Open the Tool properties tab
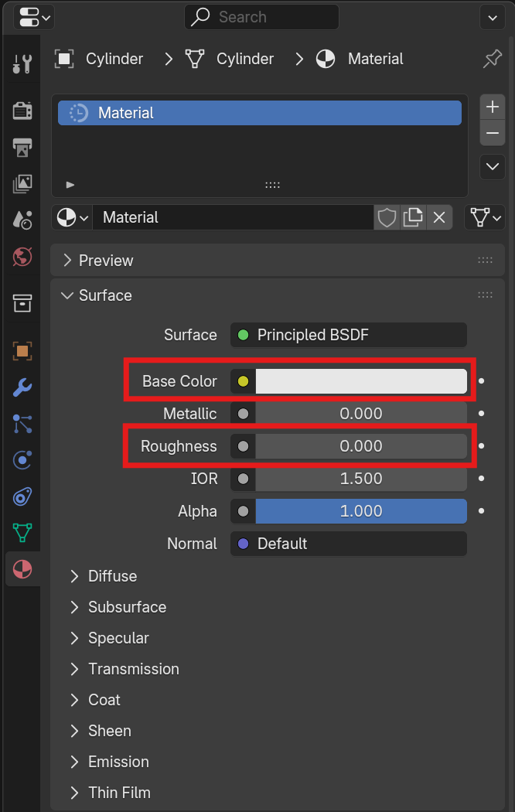This screenshot has height=812, width=515. pyautogui.click(x=22, y=63)
